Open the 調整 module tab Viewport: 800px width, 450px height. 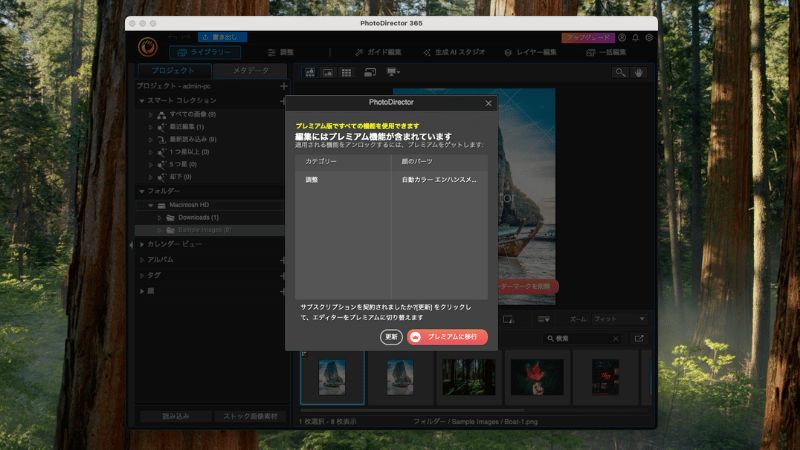[281, 52]
